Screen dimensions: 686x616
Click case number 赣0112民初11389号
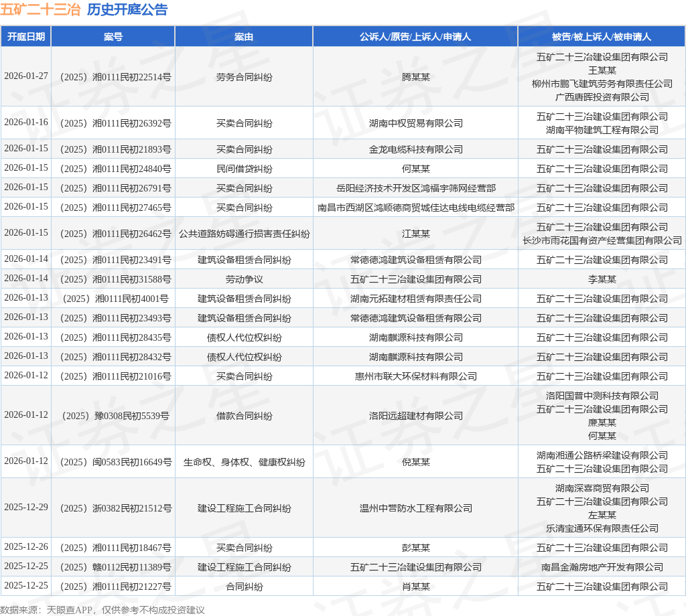pyautogui.click(x=115, y=568)
